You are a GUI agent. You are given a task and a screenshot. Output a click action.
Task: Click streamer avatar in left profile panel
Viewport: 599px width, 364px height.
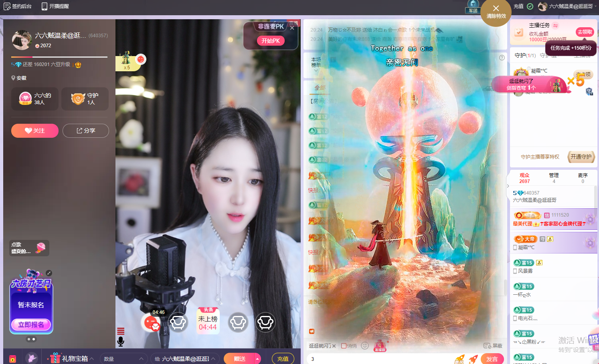click(x=22, y=40)
